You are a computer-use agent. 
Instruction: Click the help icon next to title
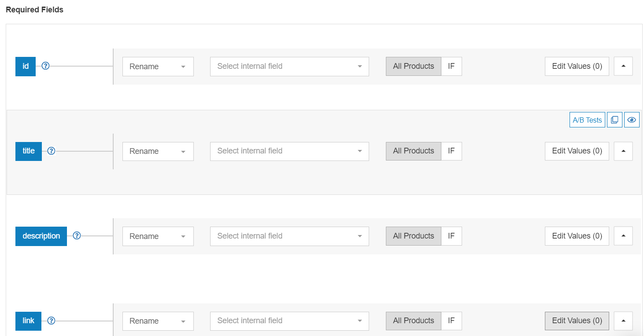[51, 151]
